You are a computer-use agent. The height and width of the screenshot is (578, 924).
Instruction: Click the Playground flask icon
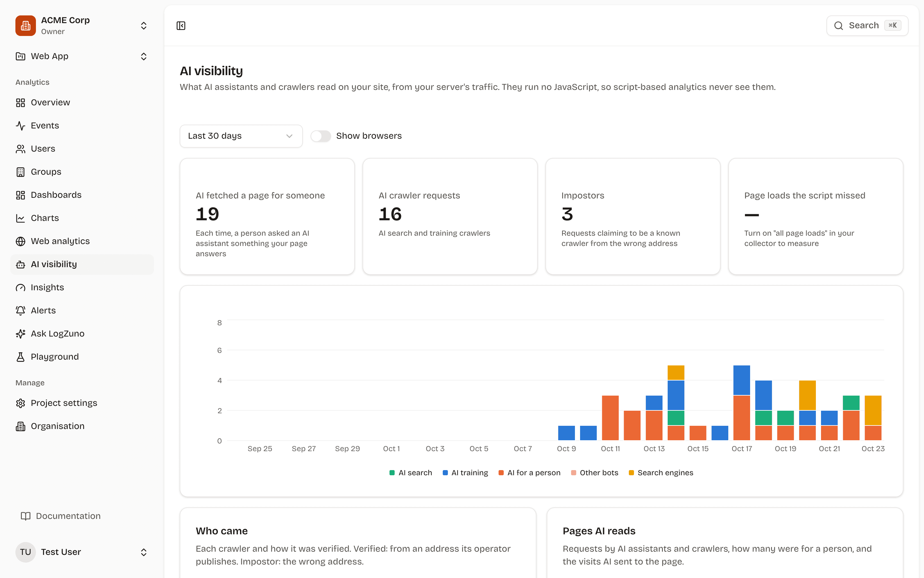(x=21, y=357)
